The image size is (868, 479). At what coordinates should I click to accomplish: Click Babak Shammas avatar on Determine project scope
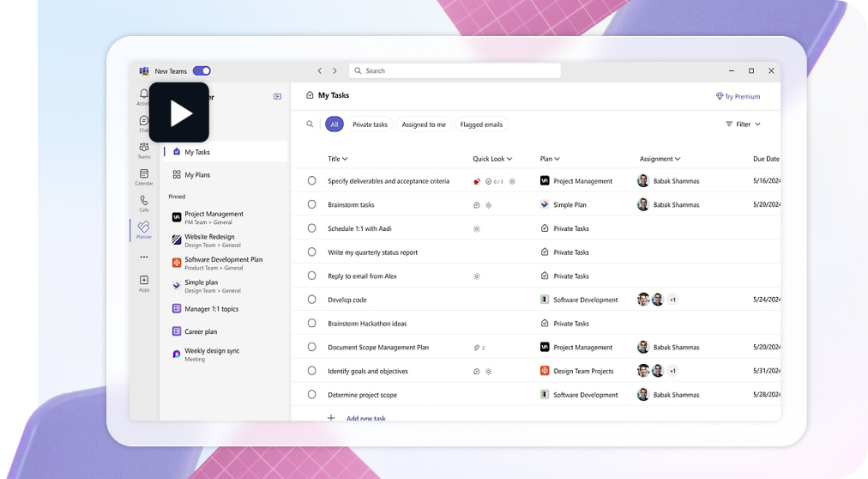[x=642, y=395]
